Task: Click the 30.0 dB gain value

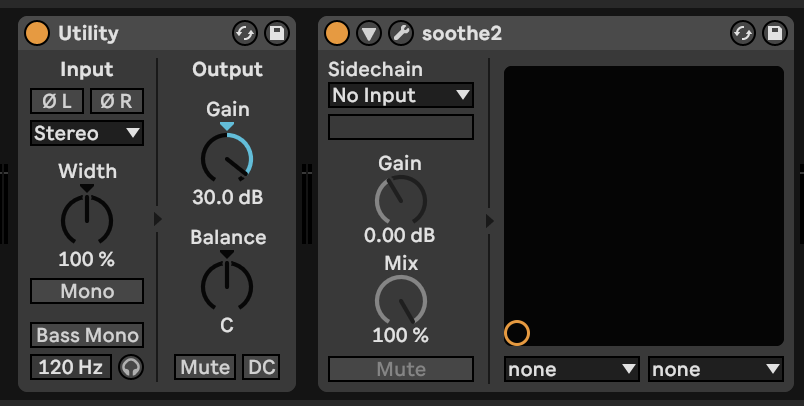Action: point(228,197)
